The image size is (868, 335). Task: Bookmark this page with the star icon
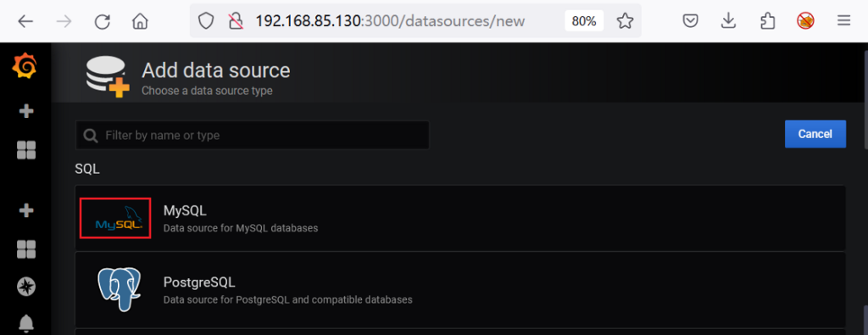coord(625,21)
